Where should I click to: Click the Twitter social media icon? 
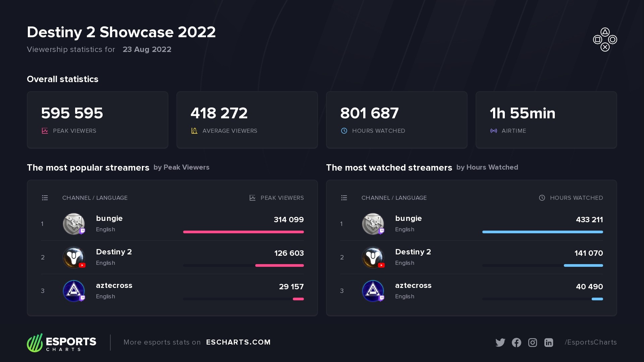500,343
